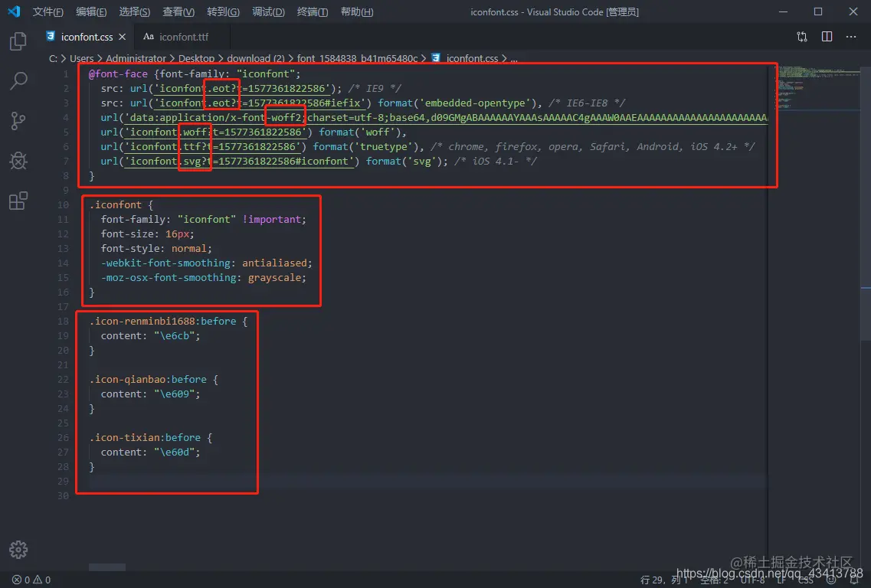Open the Explorer view in the activity bar
871x588 pixels.
[x=18, y=41]
